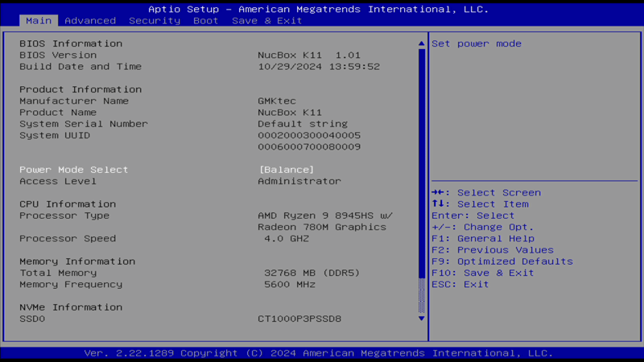Click the Default string serial value
This screenshot has height=362, width=644.
pyautogui.click(x=303, y=124)
